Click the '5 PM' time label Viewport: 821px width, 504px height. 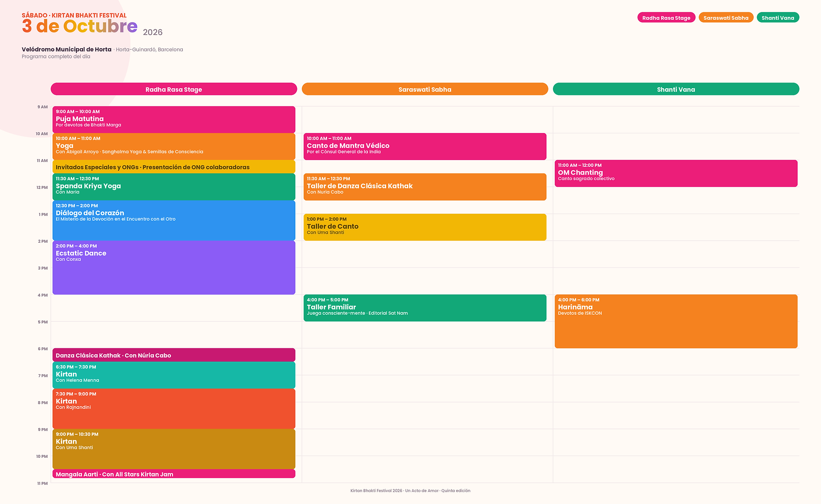coord(43,322)
